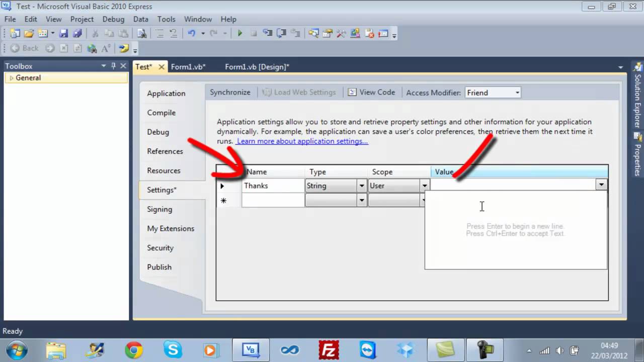Click the Back navigation button
This screenshot has width=644, height=362.
click(24, 48)
